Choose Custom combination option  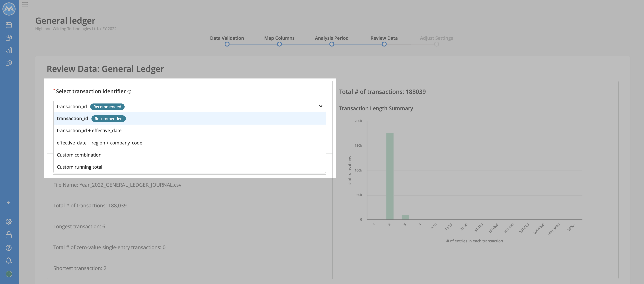click(x=189, y=155)
